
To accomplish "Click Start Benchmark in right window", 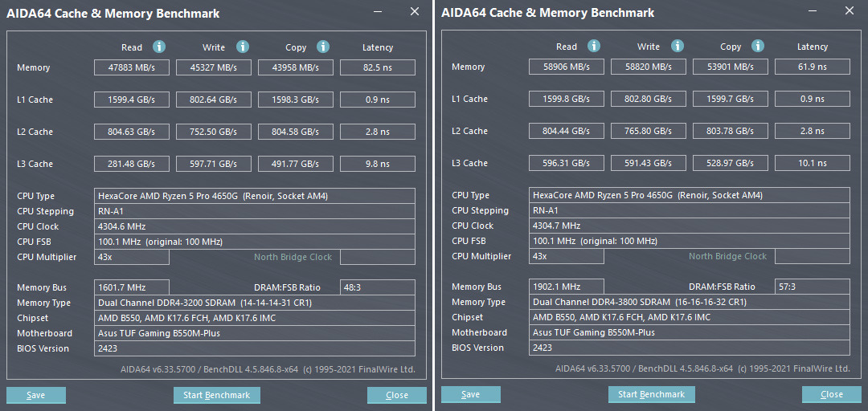I will point(652,394).
